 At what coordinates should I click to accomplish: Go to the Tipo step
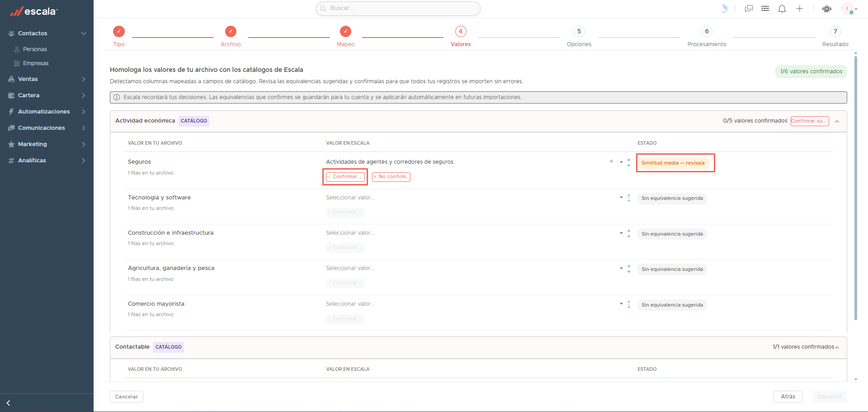pos(119,36)
